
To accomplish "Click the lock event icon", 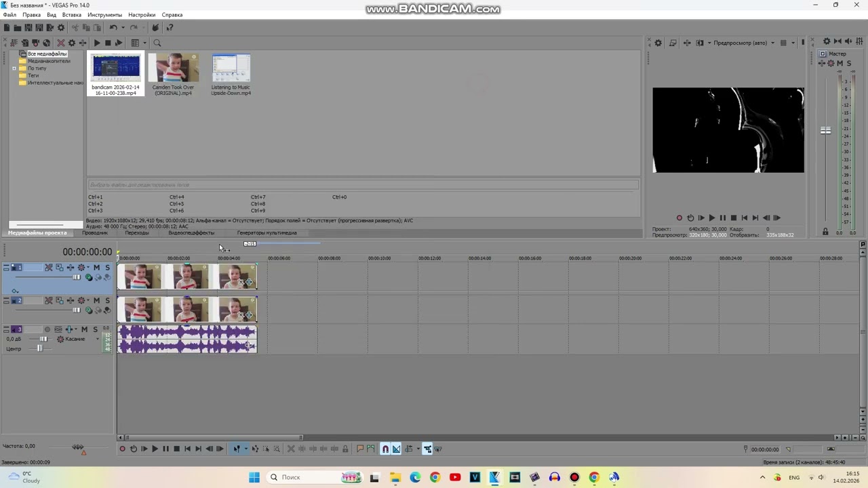I will pyautogui.click(x=345, y=449).
